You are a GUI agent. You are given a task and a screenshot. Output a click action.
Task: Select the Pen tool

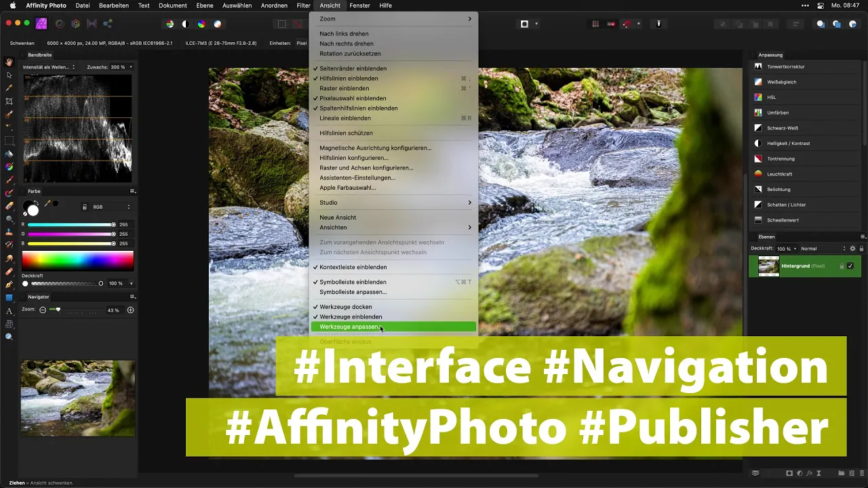tap(9, 285)
